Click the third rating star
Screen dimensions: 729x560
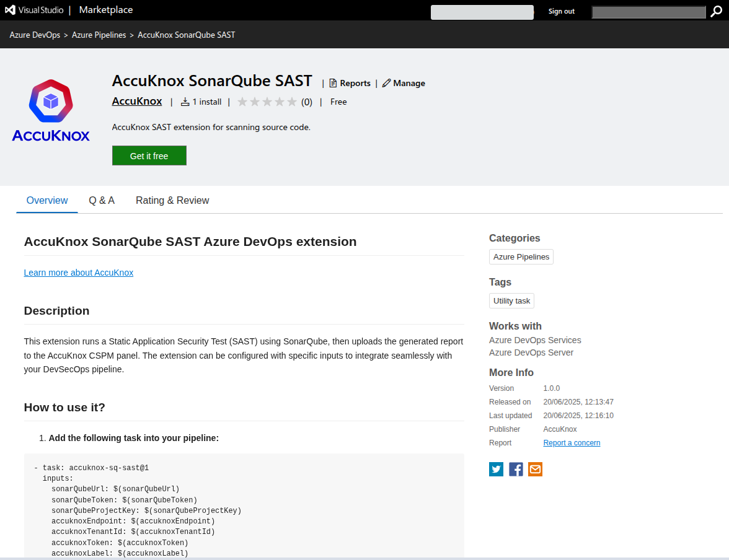(x=267, y=102)
